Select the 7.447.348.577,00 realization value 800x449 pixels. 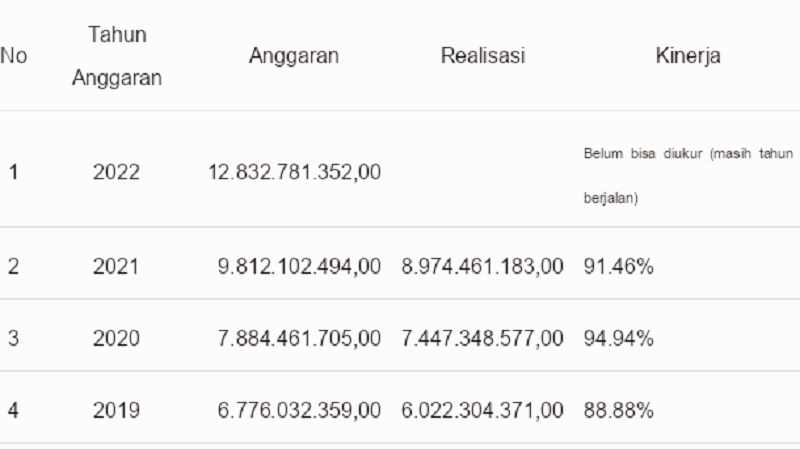[x=483, y=338]
